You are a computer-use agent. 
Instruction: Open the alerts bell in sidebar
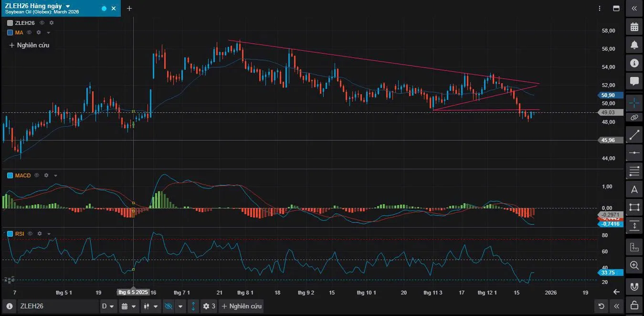pos(634,45)
